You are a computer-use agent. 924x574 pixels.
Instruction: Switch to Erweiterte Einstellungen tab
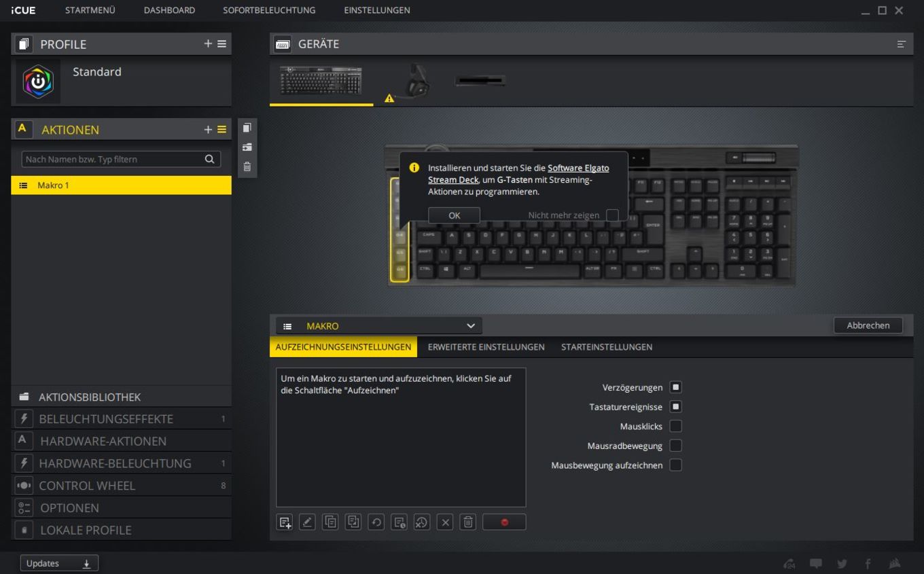pos(486,347)
